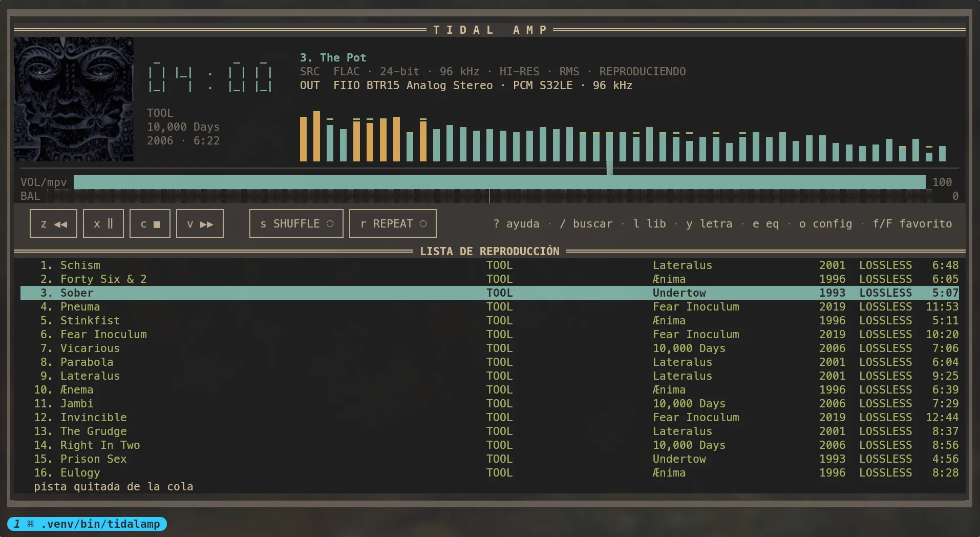Click duration 11:53 in Pneuma row
The height and width of the screenshot is (537, 980).
click(942, 307)
